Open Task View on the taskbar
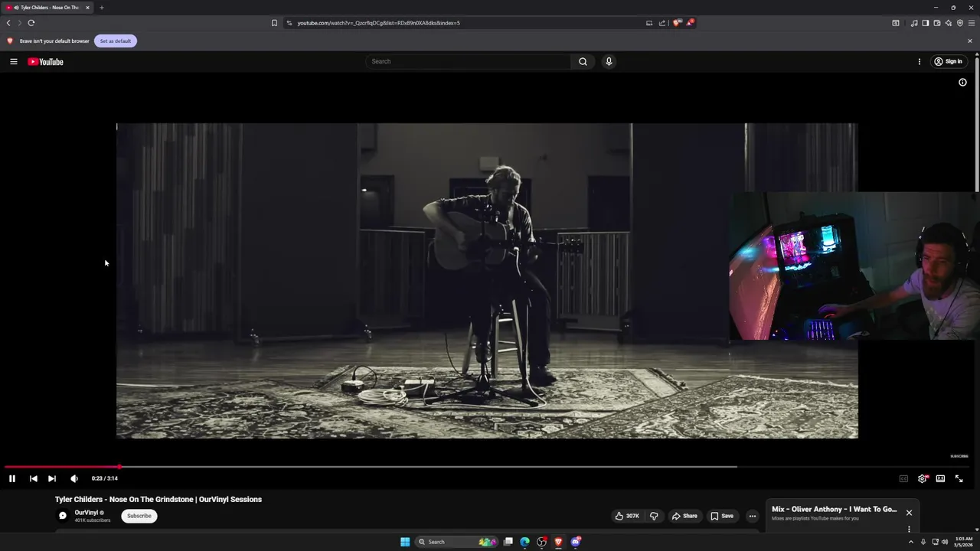This screenshot has width=980, height=551. pyautogui.click(x=508, y=542)
